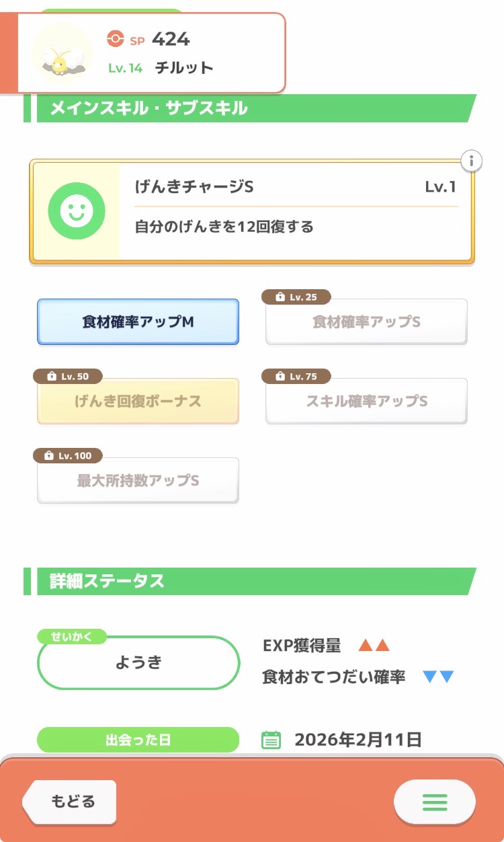Tap the orange EXP up arrows
504x842 pixels.
(374, 646)
